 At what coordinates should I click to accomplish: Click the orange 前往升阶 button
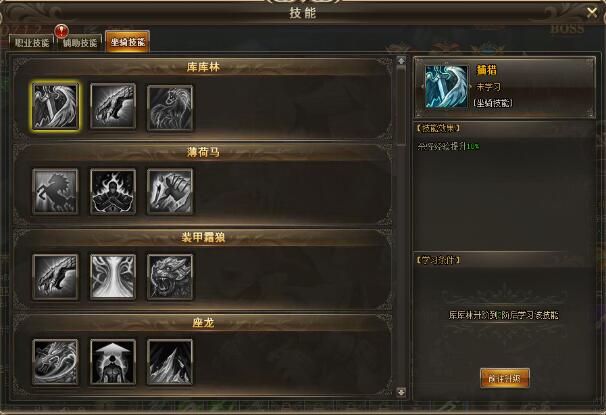coord(504,378)
